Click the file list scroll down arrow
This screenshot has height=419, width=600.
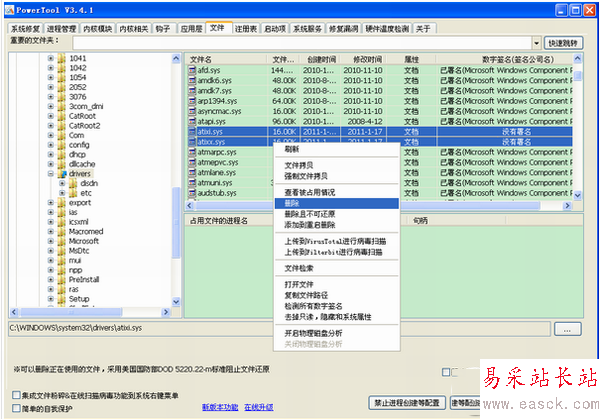pyautogui.click(x=577, y=195)
